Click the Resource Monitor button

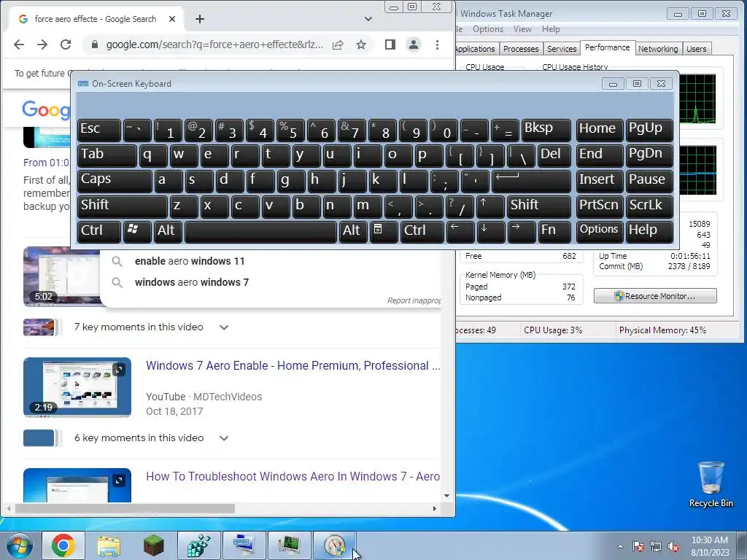tap(655, 296)
